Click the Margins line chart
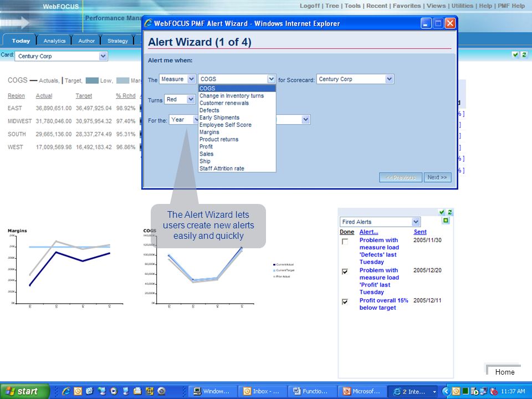Screen dimensions: 532x399 click(66, 269)
